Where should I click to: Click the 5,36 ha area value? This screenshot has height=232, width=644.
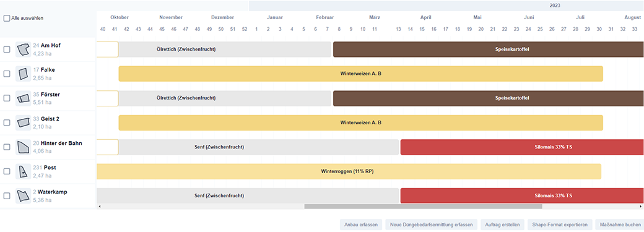pos(42,200)
